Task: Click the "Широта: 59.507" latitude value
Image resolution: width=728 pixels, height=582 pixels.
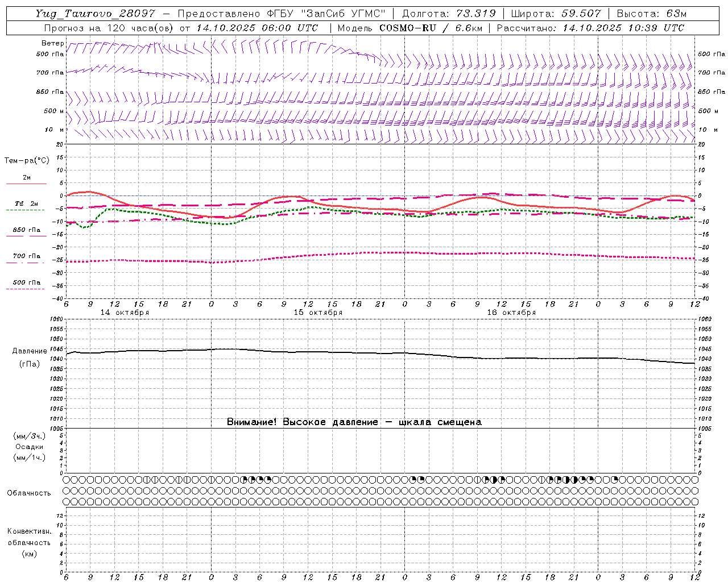Action: pos(556,14)
